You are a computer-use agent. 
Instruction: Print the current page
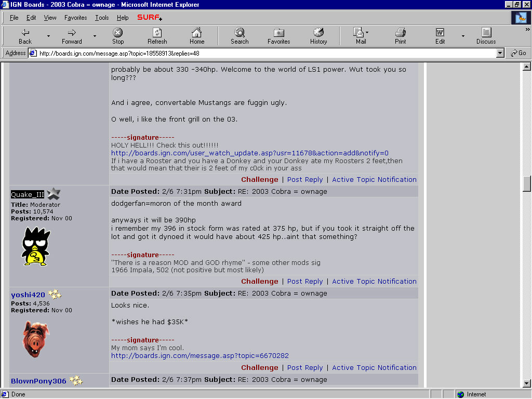(401, 36)
